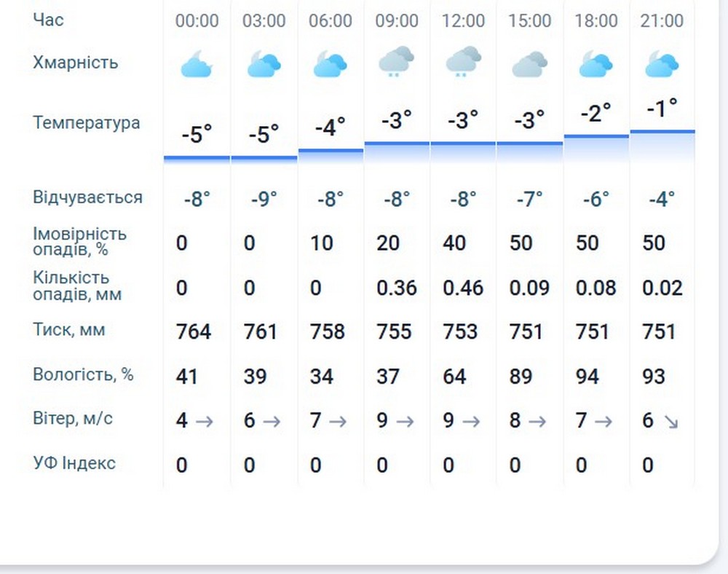Click the weather icon under 06:00
Viewport: 728px width, 574px height.
click(330, 64)
